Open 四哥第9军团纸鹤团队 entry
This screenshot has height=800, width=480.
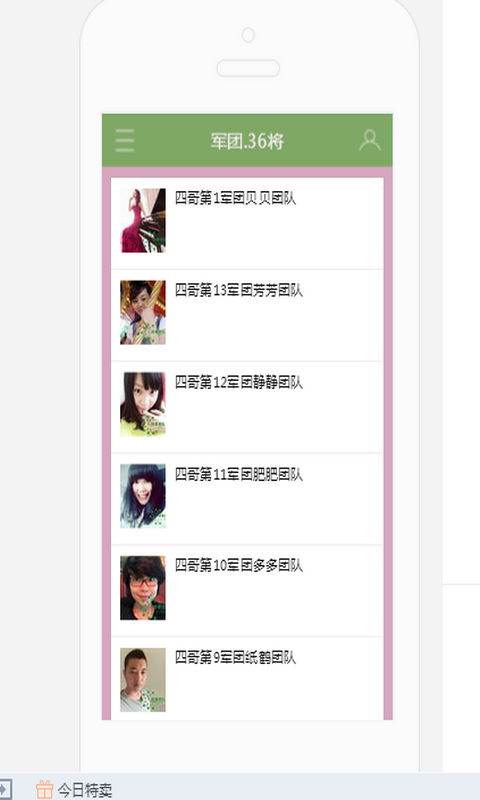click(x=247, y=679)
